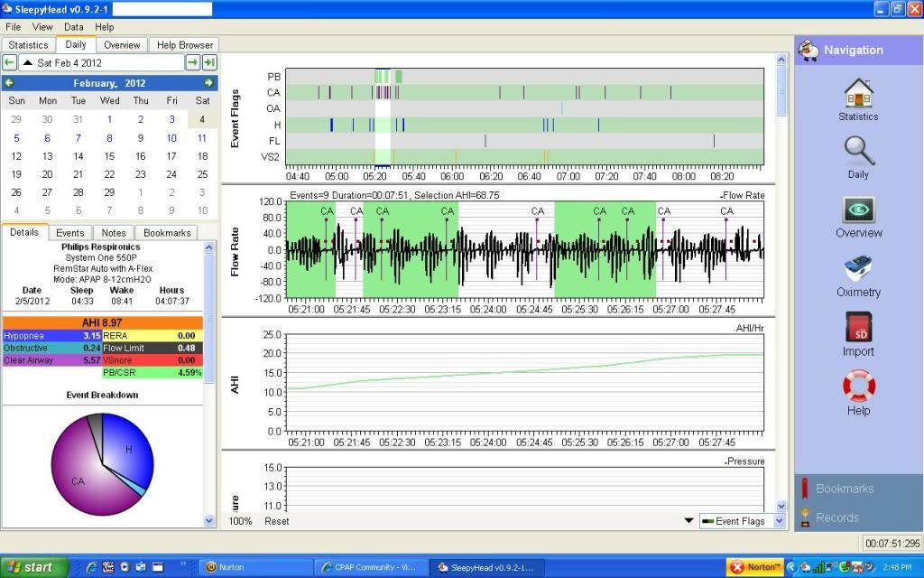Click the orange AHI 8.97 header bar

pos(103,322)
